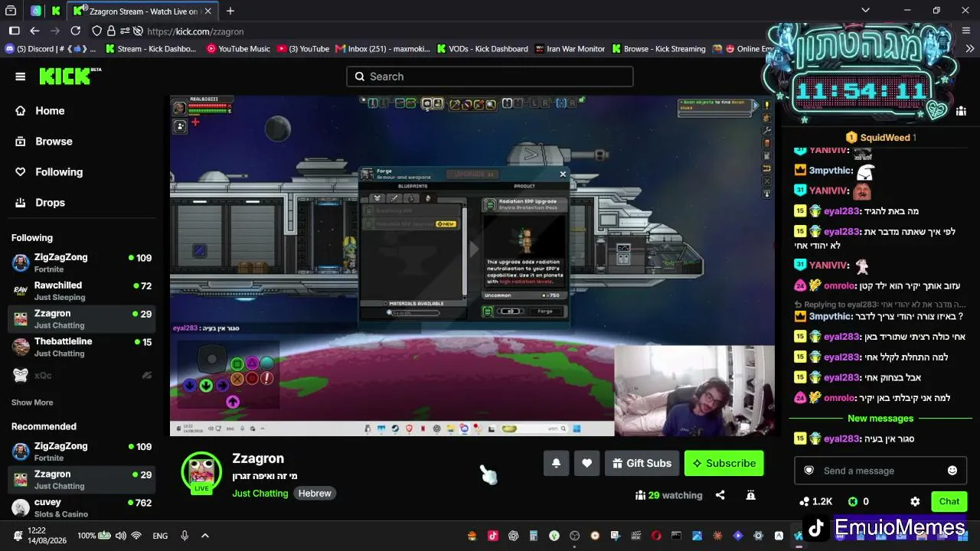Expand the Show More following list
The image size is (980, 551).
[x=32, y=403]
